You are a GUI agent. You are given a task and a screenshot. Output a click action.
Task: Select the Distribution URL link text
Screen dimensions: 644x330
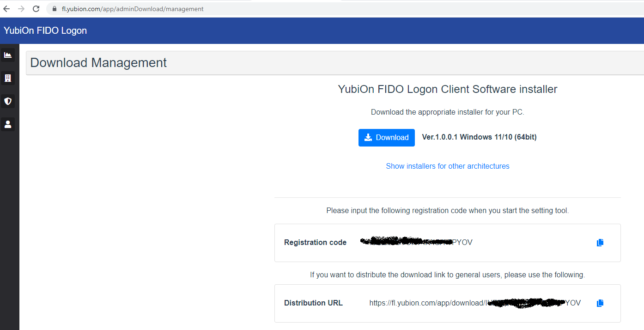[x=475, y=303]
